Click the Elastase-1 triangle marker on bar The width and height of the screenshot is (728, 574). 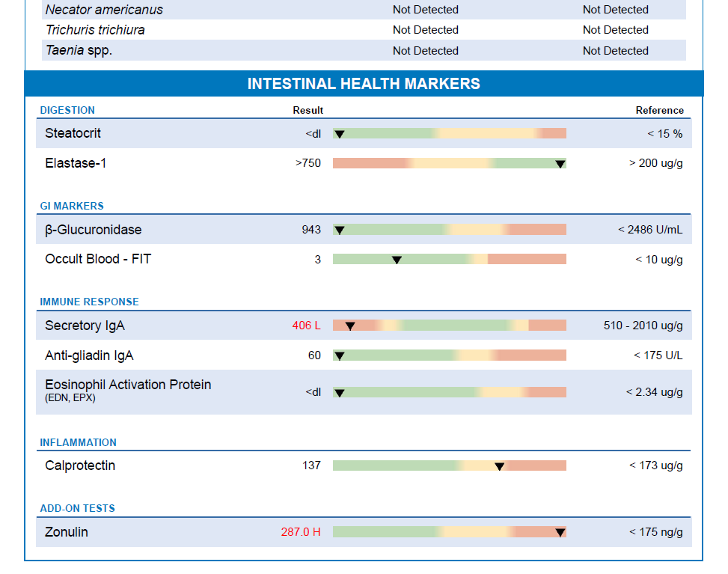(x=560, y=163)
